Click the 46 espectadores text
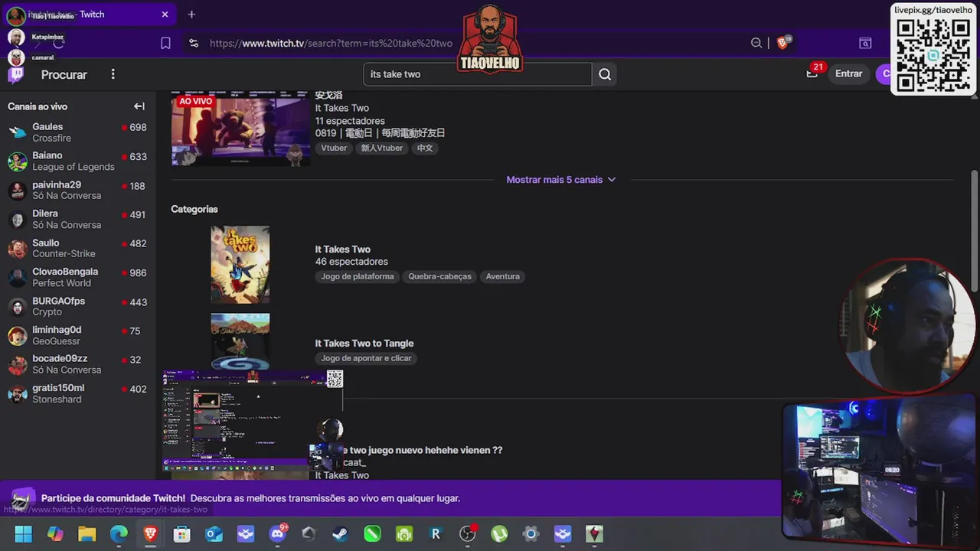 point(351,262)
